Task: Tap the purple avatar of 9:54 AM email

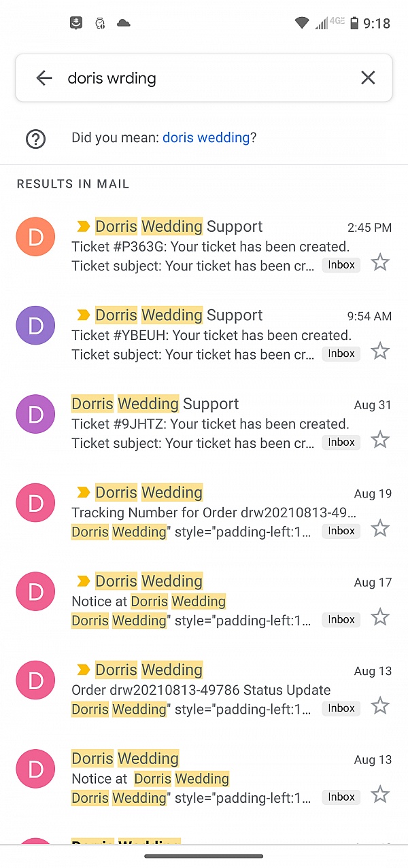Action: (35, 326)
